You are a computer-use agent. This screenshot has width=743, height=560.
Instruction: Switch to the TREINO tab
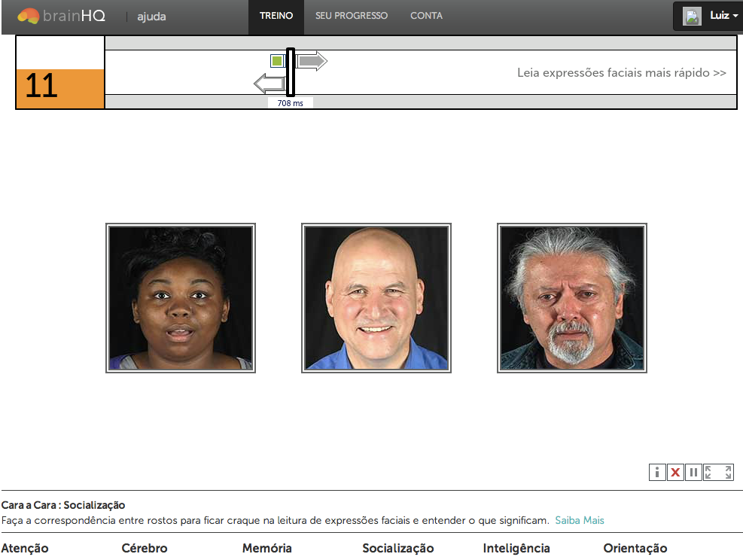point(276,16)
